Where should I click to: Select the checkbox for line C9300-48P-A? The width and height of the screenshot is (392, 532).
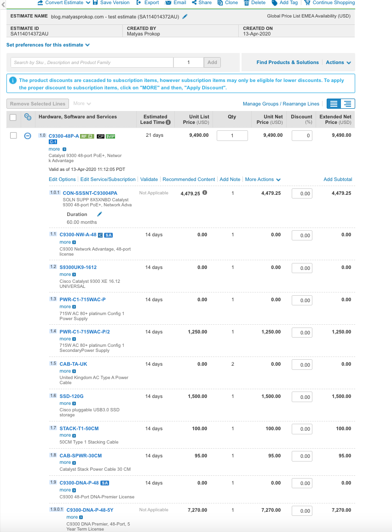13,135
